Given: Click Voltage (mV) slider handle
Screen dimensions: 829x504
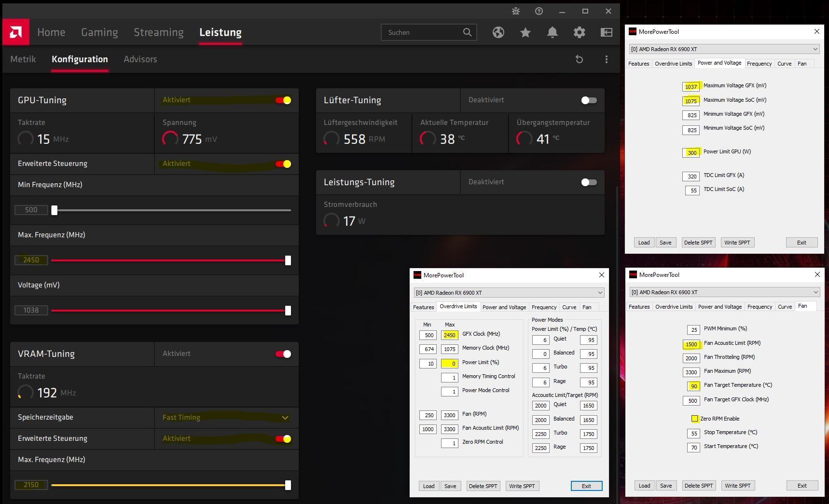Looking at the screenshot, I should (288, 311).
